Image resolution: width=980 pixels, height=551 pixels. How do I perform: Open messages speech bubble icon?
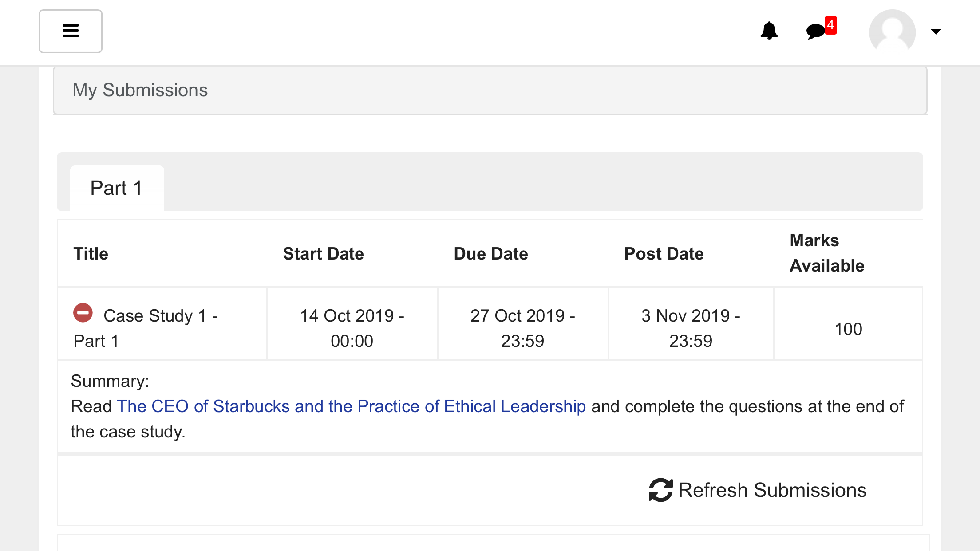click(x=815, y=31)
